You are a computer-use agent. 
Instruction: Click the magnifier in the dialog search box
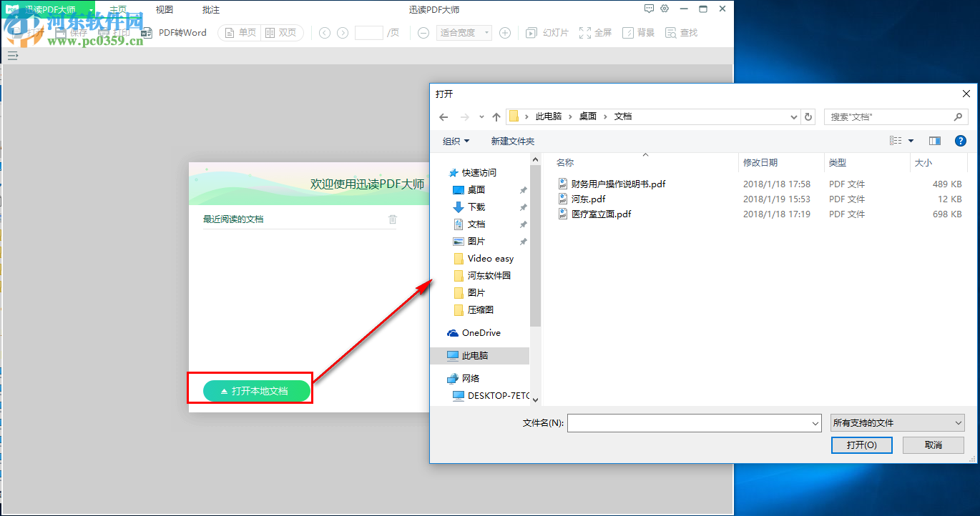point(958,116)
